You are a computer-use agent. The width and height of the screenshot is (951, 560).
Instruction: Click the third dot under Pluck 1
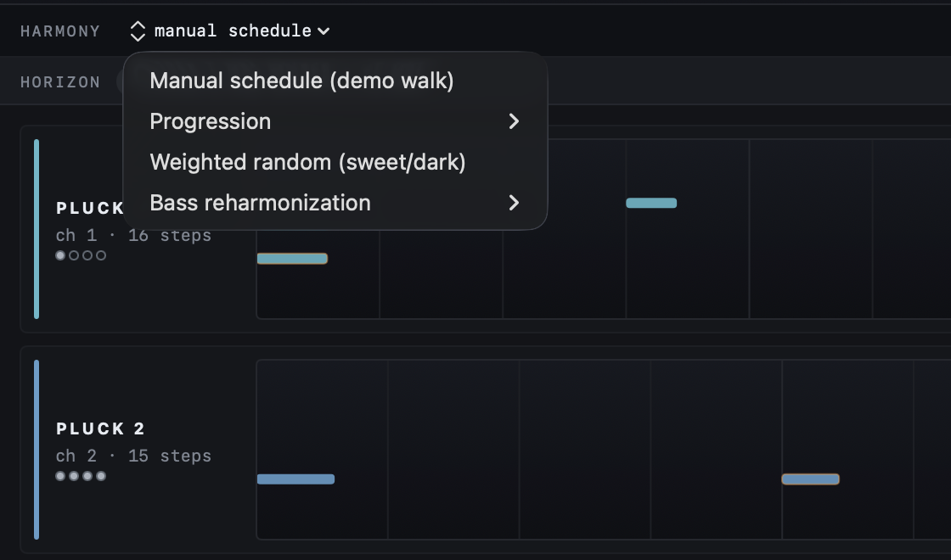87,255
